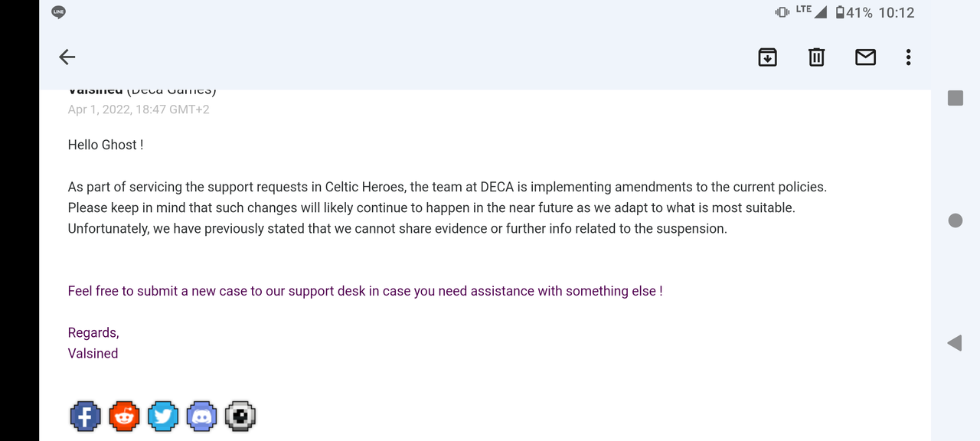Tap the Apr 1, 2022 timestamp
The height and width of the screenshot is (441, 980).
point(139,109)
